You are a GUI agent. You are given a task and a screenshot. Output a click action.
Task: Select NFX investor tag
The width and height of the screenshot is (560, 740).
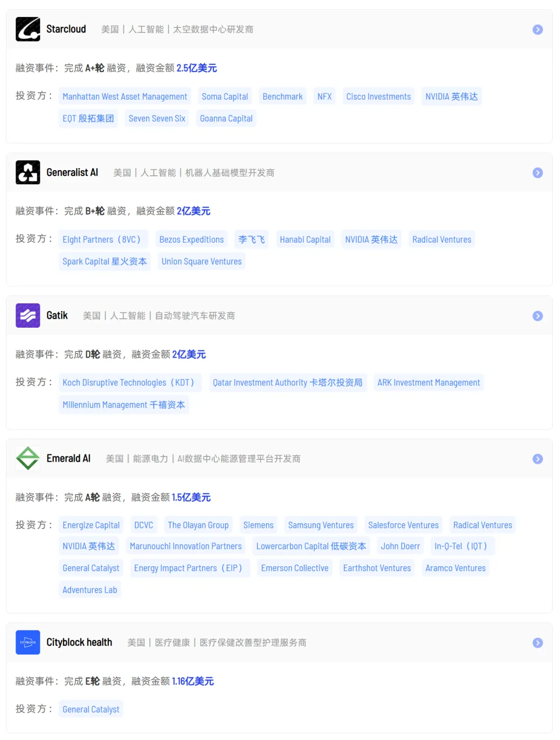pos(325,96)
